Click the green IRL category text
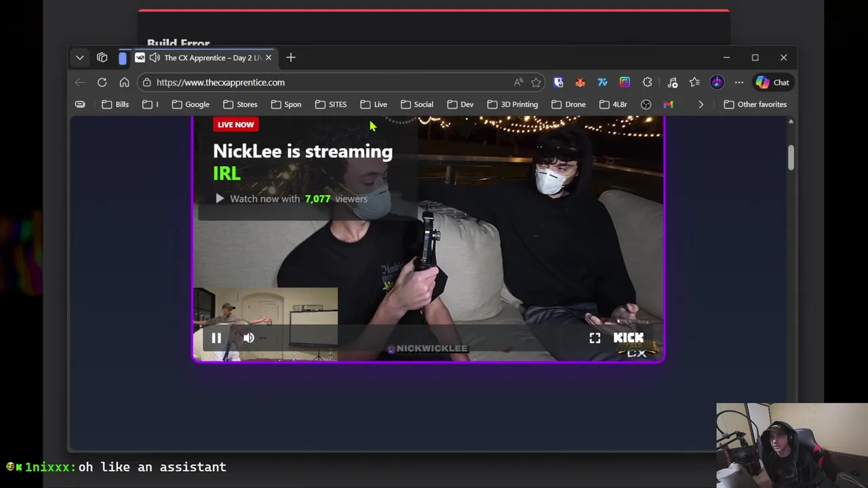 226,174
